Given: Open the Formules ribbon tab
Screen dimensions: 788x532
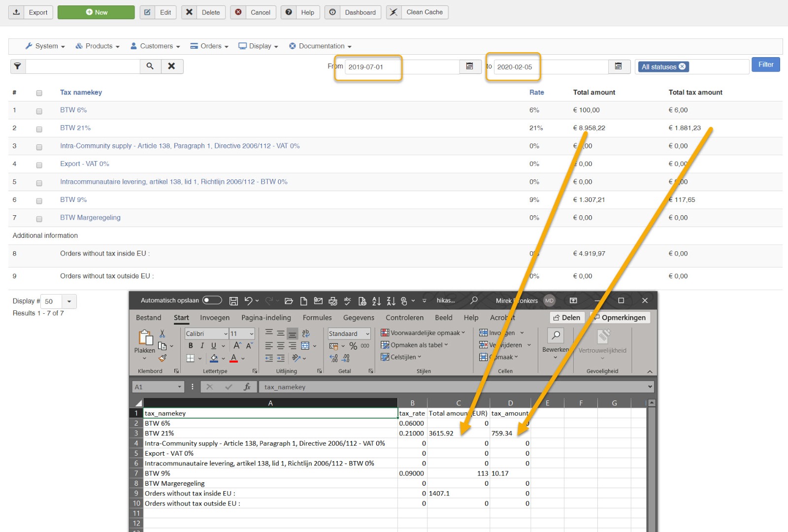Looking at the screenshot, I should (317, 318).
